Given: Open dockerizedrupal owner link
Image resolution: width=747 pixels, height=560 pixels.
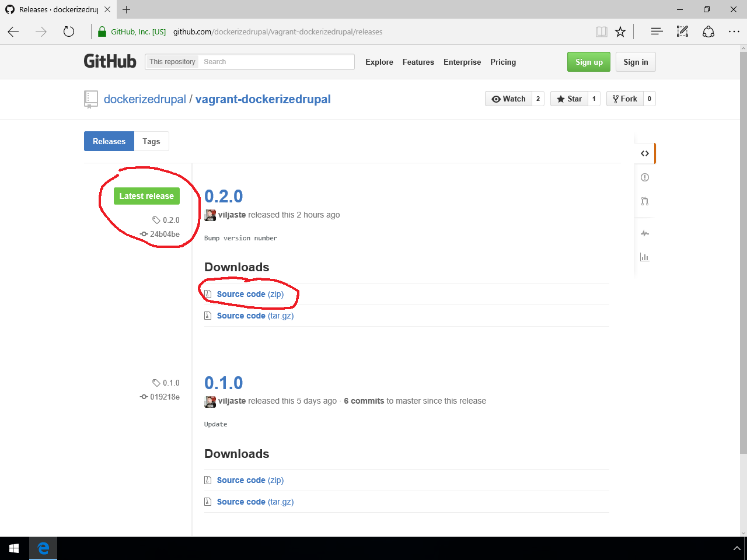Looking at the screenshot, I should [x=145, y=99].
